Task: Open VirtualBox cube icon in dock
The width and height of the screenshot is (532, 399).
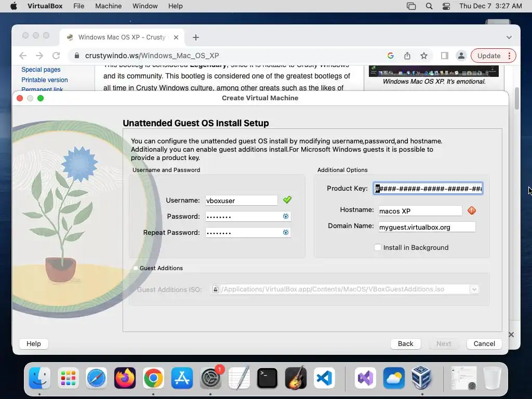Action: coord(422,378)
